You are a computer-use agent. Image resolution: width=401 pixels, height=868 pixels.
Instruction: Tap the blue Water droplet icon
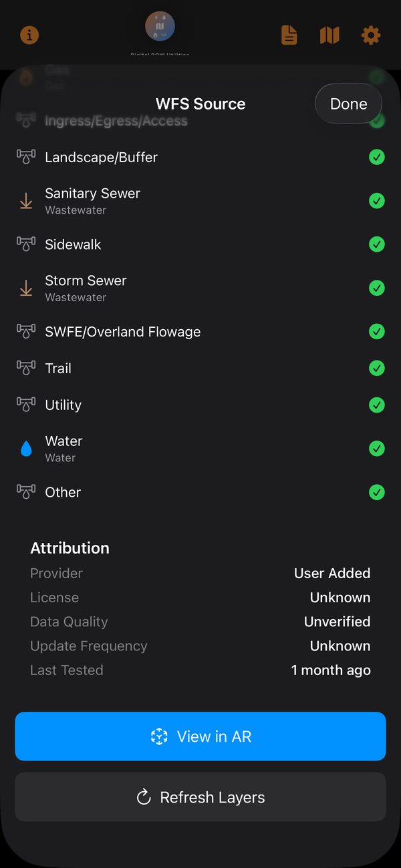pyautogui.click(x=26, y=449)
